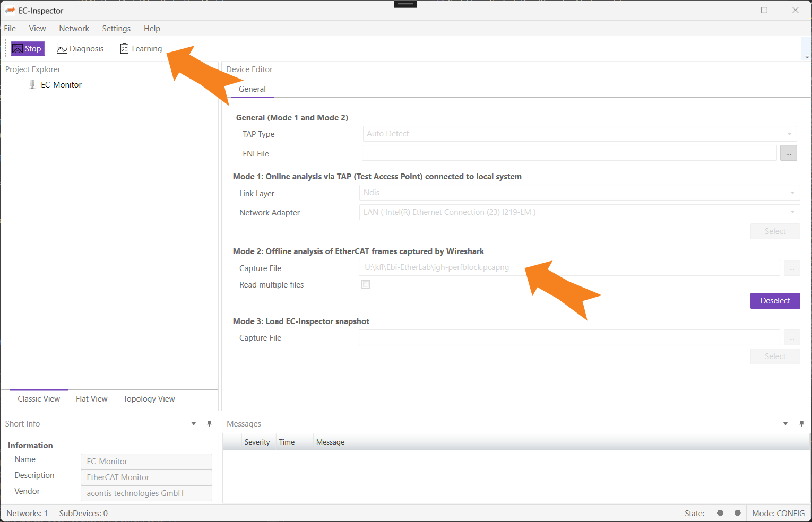Click the first State indicator dot
The width and height of the screenshot is (812, 522).
[x=720, y=513]
